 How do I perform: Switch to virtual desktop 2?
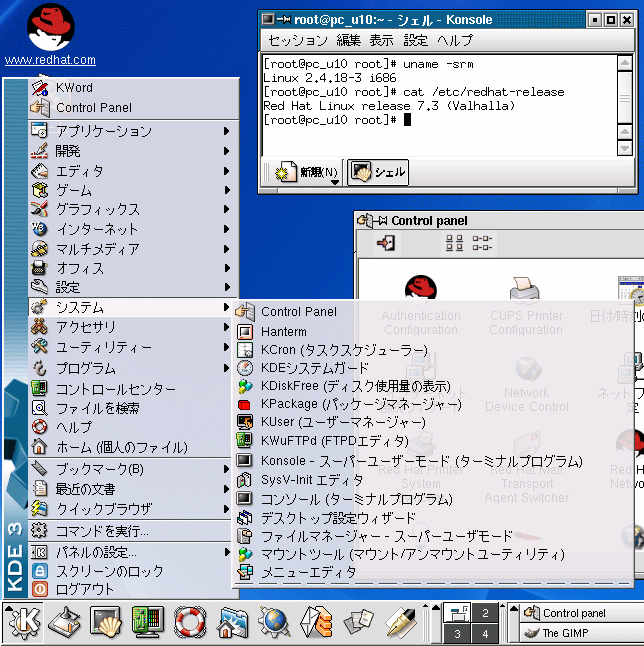(x=485, y=613)
